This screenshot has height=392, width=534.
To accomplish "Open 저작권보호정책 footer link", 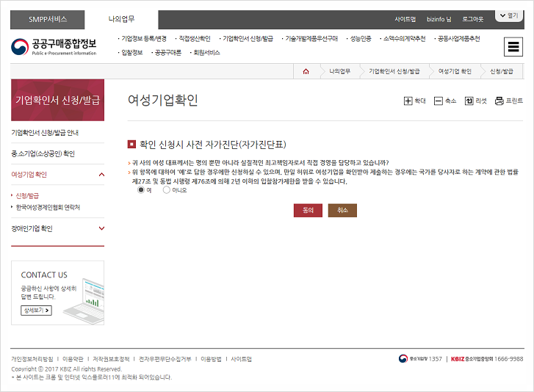I will pos(111,360).
